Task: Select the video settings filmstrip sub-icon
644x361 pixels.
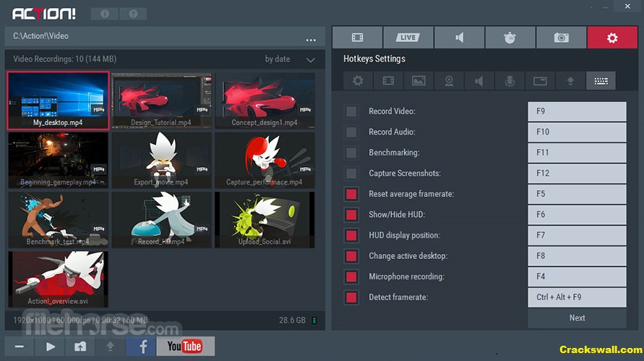Action: pyautogui.click(x=388, y=80)
